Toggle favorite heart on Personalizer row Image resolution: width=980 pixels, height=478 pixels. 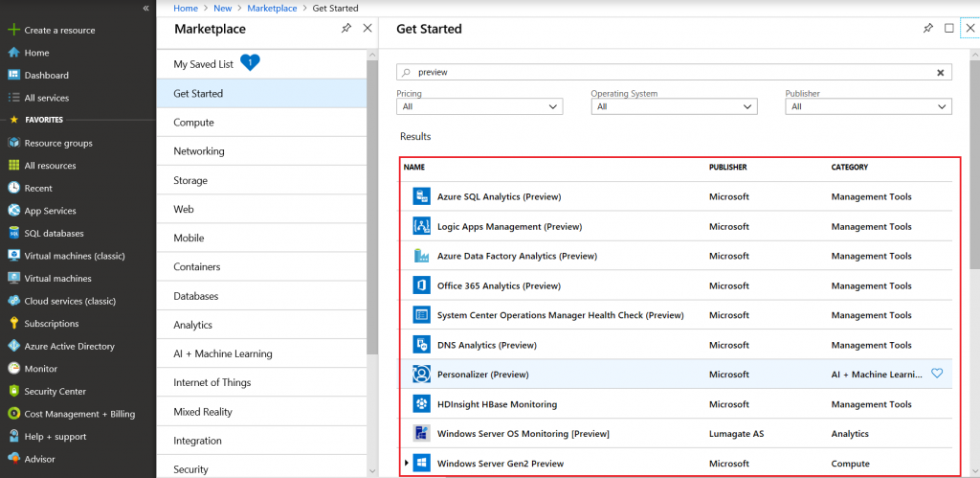[936, 374]
